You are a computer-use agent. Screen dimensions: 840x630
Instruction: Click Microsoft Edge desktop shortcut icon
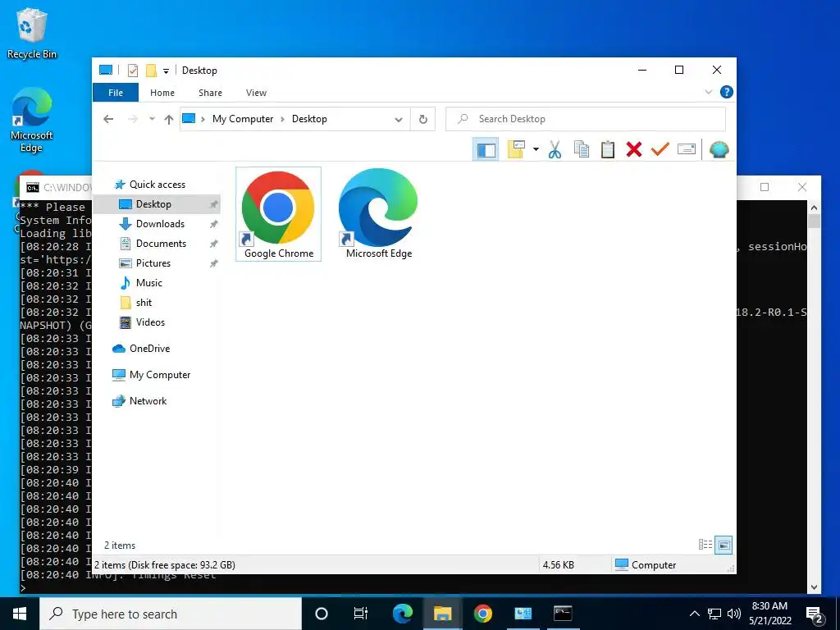point(32,120)
